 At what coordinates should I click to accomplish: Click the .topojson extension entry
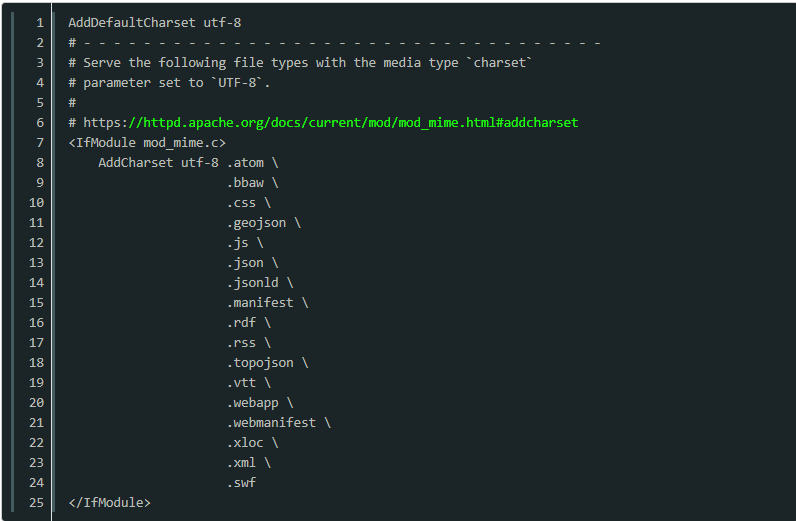click(x=260, y=362)
